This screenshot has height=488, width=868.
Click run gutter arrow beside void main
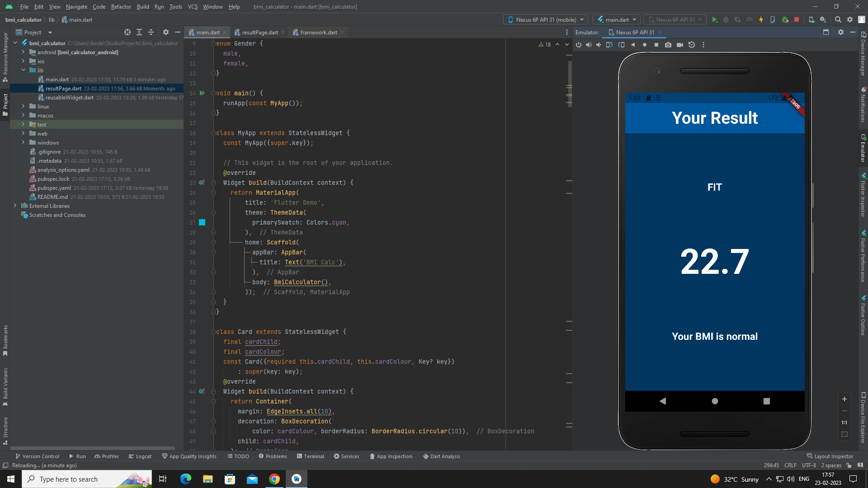(x=202, y=93)
